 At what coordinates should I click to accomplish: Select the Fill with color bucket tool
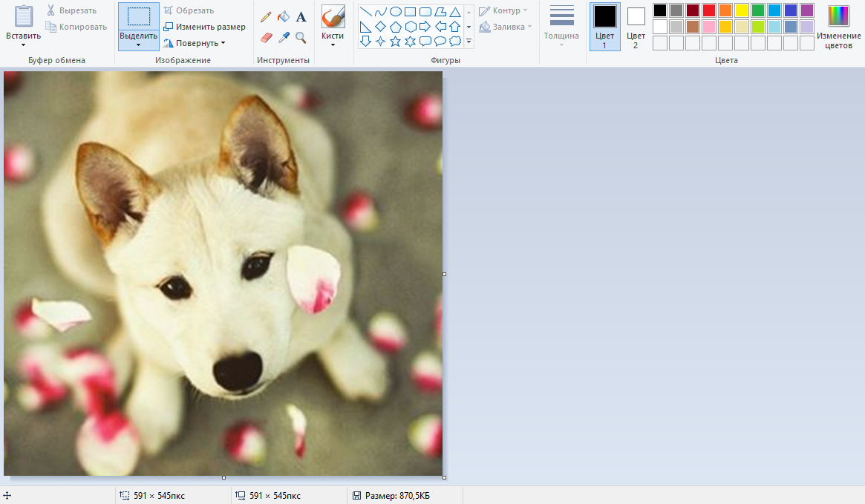(x=284, y=16)
